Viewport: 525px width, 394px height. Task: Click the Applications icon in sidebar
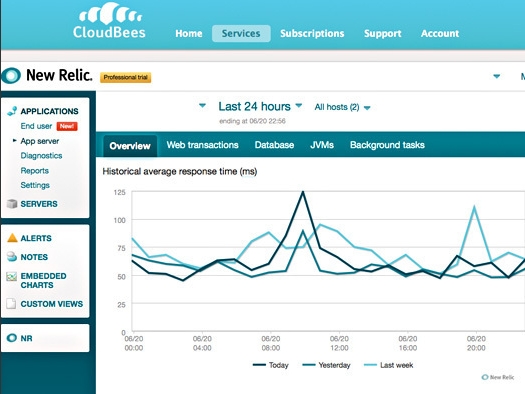(12, 111)
